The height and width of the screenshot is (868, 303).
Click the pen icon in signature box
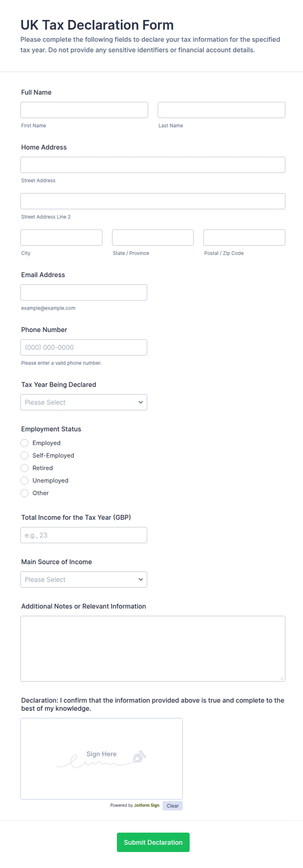(139, 756)
